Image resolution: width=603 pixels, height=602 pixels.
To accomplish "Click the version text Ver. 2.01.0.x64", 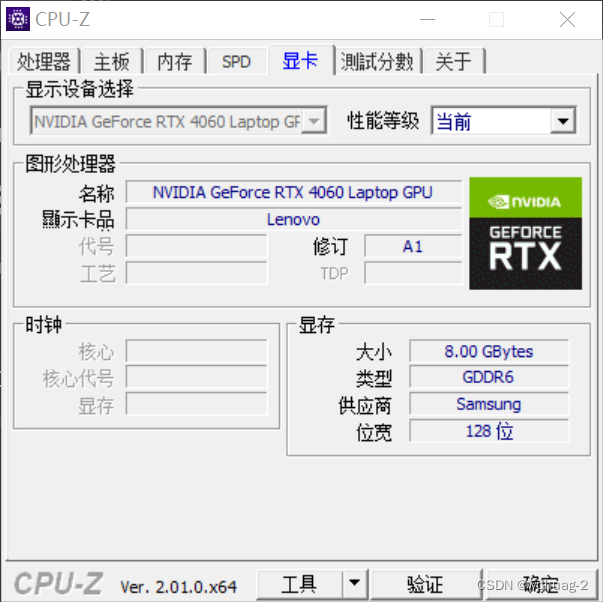I will [179, 587].
